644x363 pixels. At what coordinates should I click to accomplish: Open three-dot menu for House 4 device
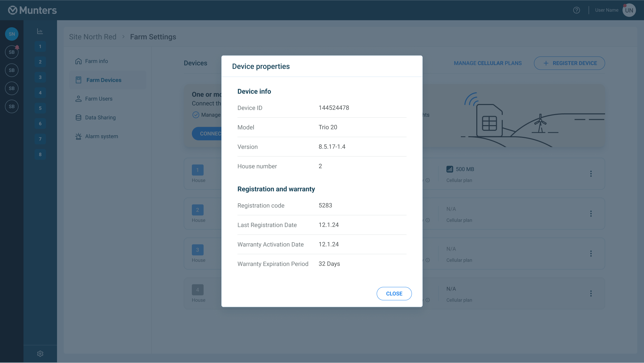(591, 294)
